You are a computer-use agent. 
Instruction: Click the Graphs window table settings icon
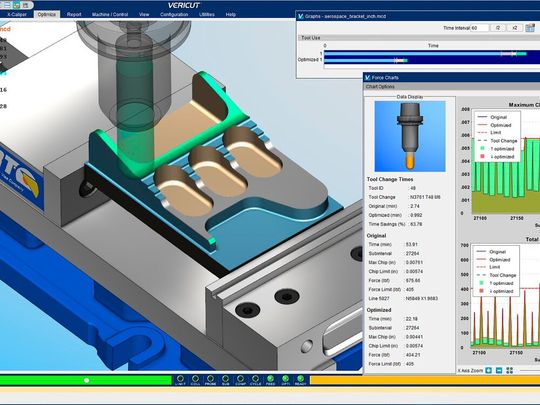[x=530, y=28]
